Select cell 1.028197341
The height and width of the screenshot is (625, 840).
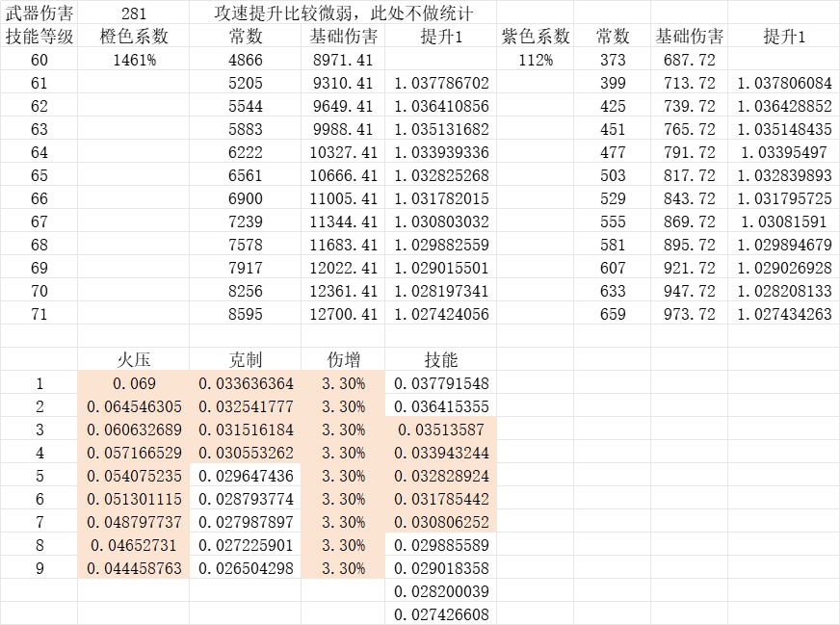441,291
